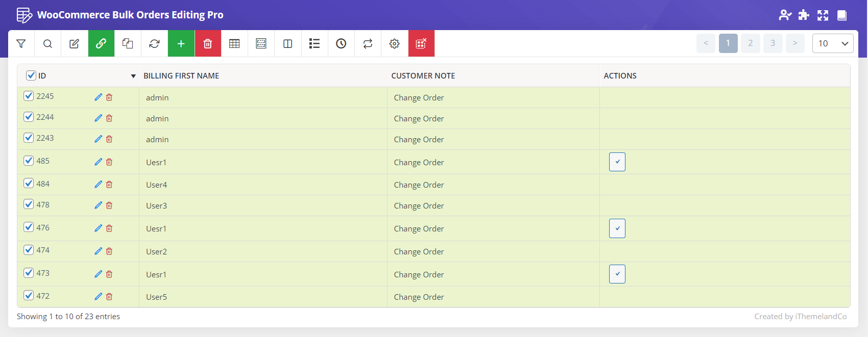Viewport: 868px width, 337px height.
Task: Delete order 2244 with trash icon
Action: pyautogui.click(x=109, y=118)
